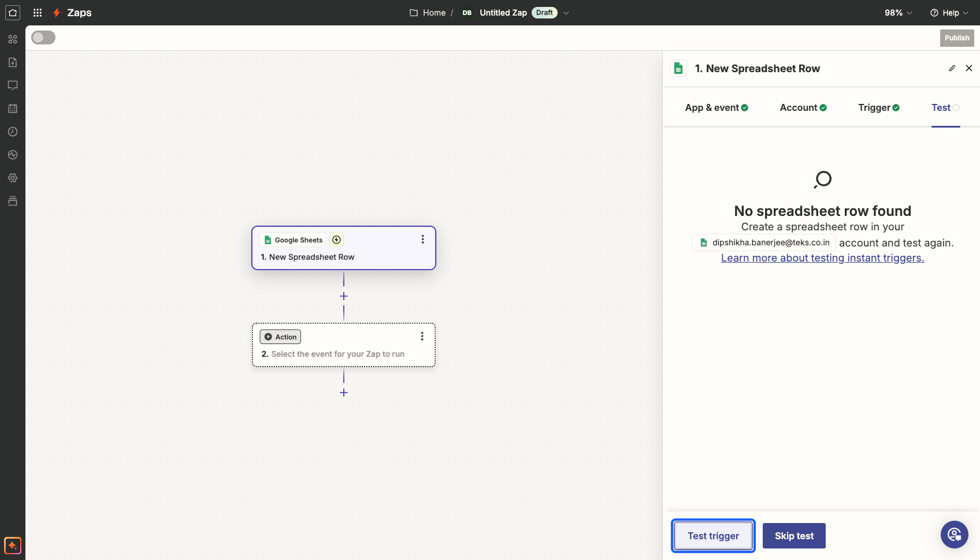Click the Home folder icon in the breadcrumb
Screen dimensions: 980x560
414,13
